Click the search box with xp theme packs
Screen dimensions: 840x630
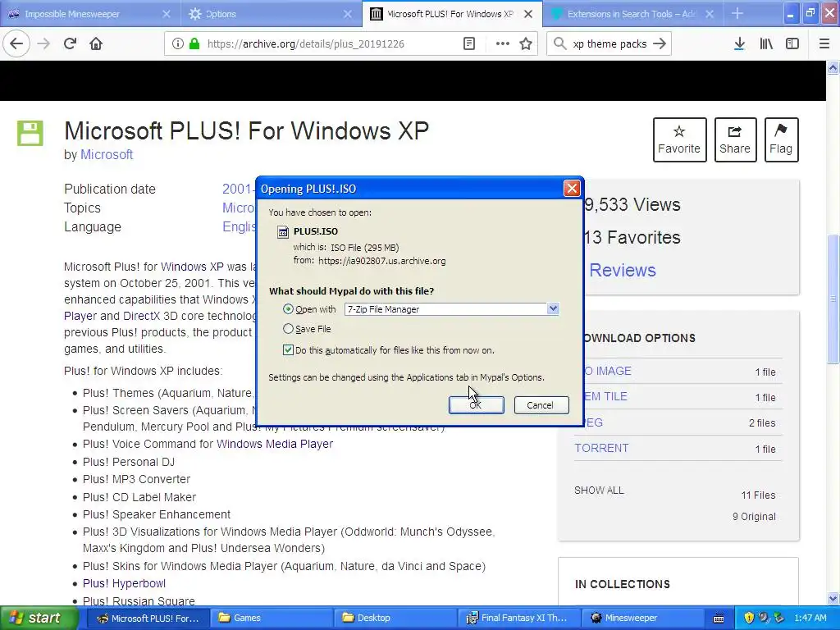pyautogui.click(x=609, y=44)
